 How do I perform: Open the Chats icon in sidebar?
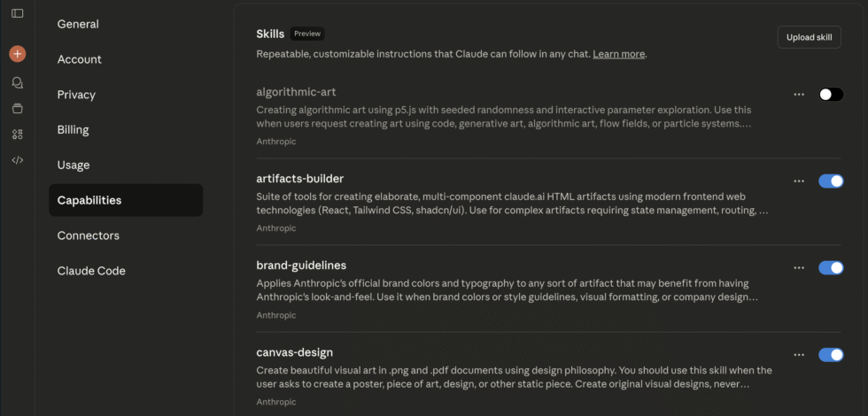tap(18, 82)
